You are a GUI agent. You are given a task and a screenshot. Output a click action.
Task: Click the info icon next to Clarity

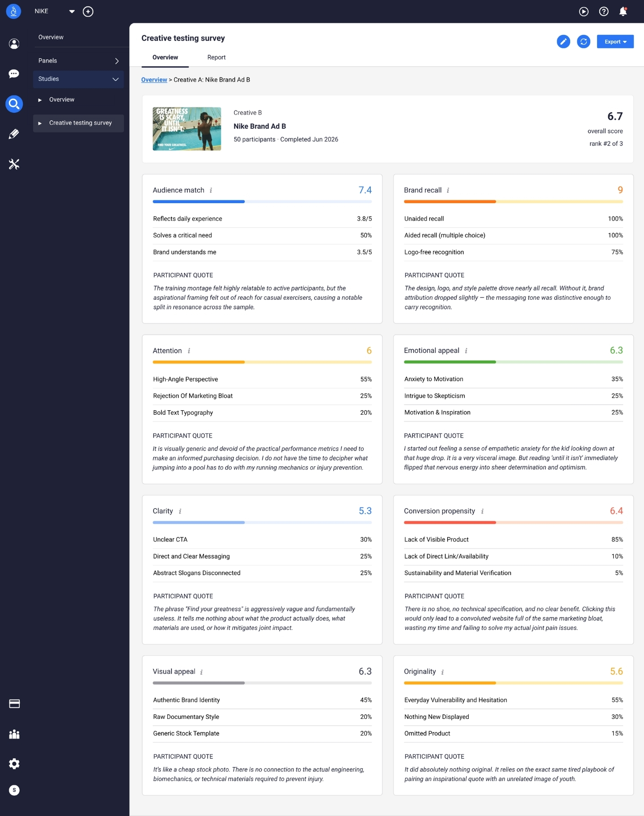coord(180,511)
